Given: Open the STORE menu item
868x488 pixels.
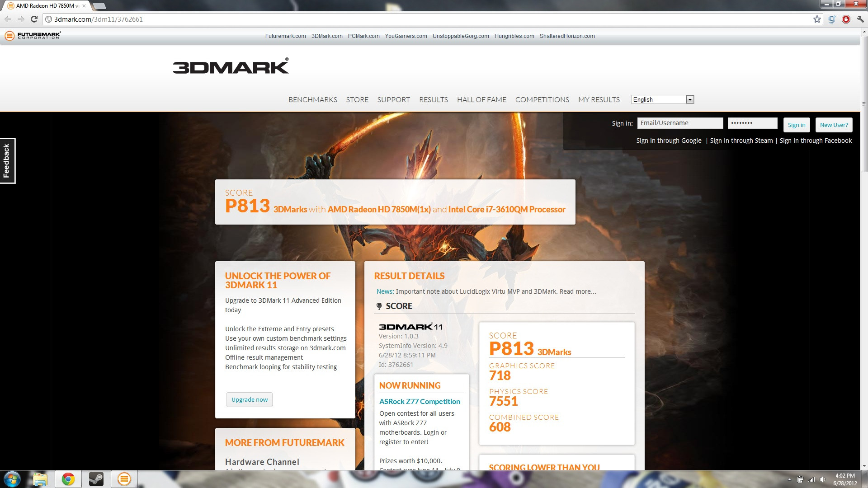Looking at the screenshot, I should pyautogui.click(x=357, y=99).
